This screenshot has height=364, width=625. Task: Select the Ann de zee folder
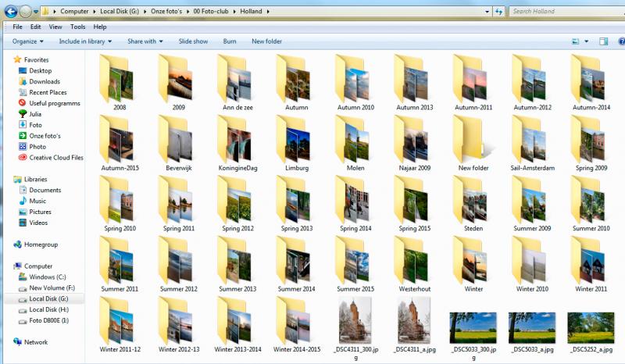coord(237,83)
